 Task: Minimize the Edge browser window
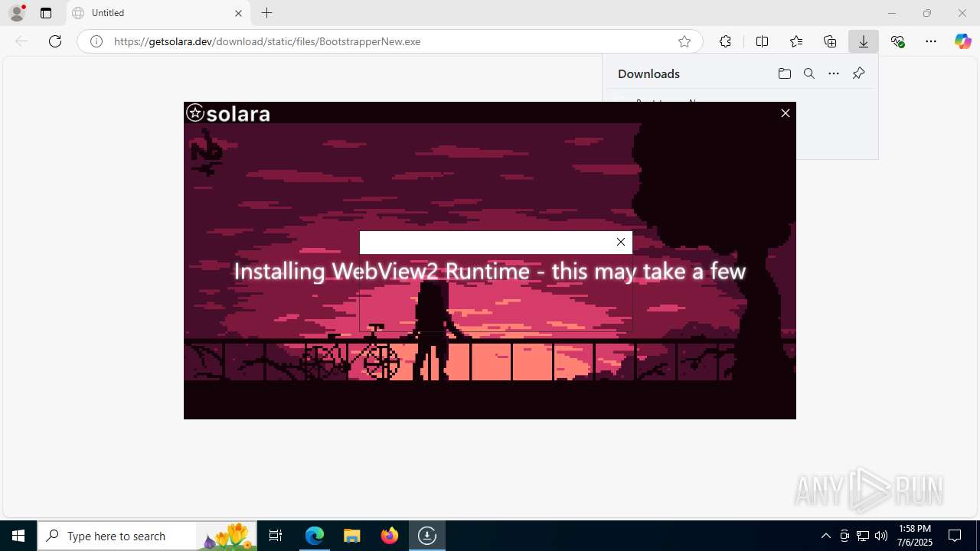pos(892,13)
